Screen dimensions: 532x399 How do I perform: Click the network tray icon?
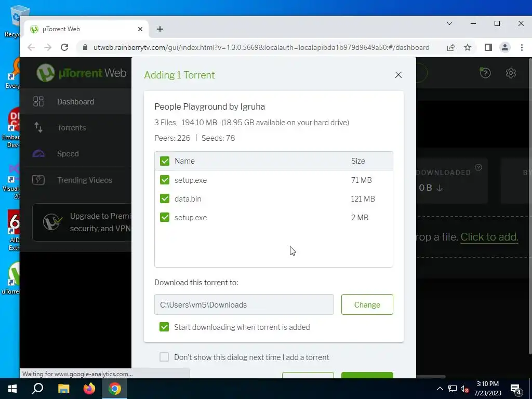[x=453, y=389]
